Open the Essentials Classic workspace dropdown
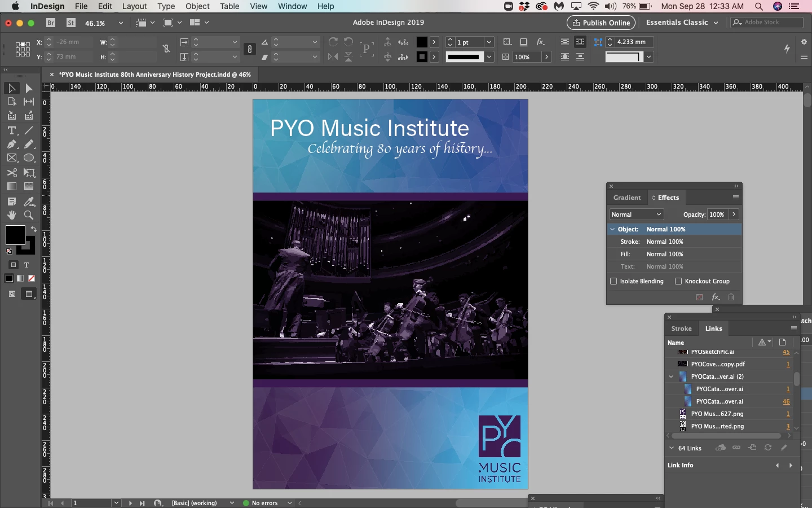Screen dimensions: 812x508 pyautogui.click(x=682, y=23)
